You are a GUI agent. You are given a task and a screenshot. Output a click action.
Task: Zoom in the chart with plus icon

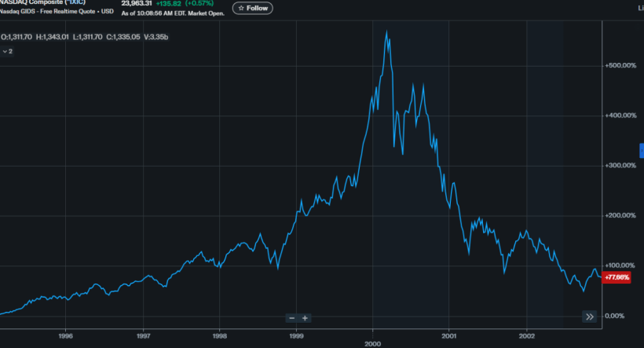tap(305, 318)
